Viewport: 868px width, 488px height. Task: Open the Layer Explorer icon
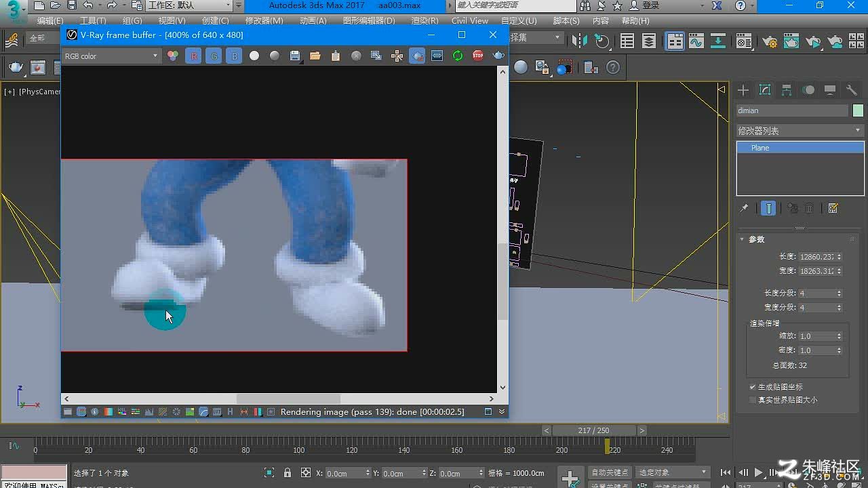[649, 41]
